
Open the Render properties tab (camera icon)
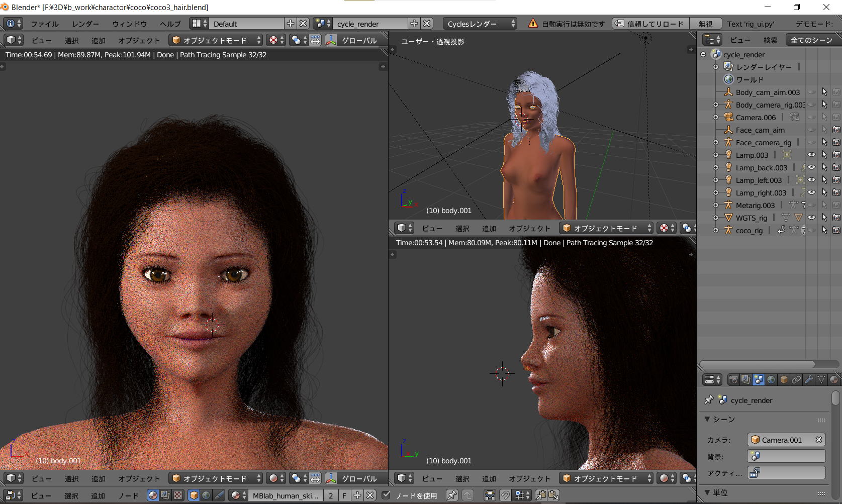733,380
